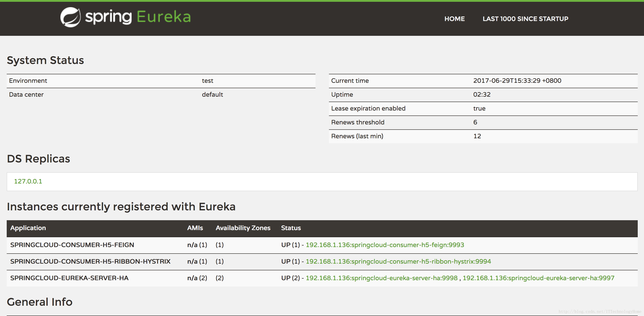Select n/a (1) AMIs cell of H5-FEIGN row
The height and width of the screenshot is (316, 644).
(x=197, y=245)
